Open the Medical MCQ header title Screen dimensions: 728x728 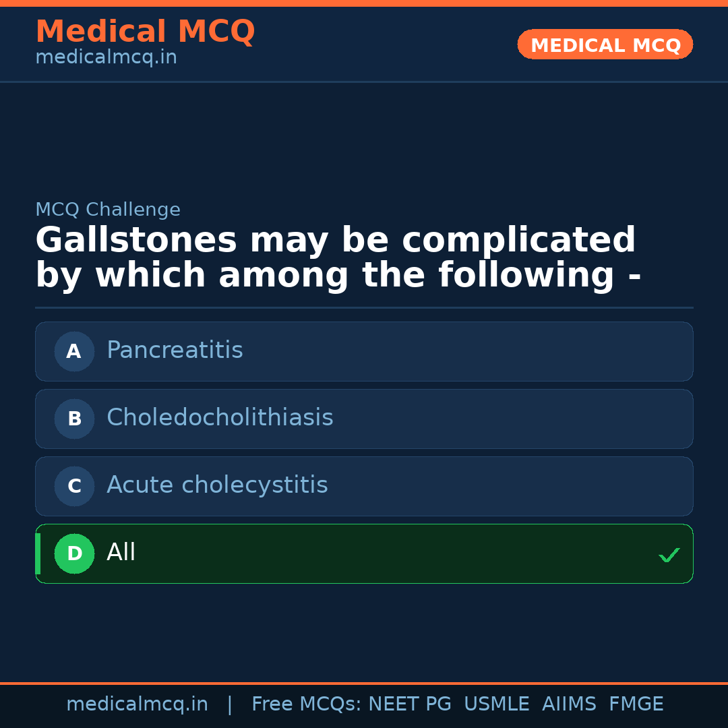[145, 32]
